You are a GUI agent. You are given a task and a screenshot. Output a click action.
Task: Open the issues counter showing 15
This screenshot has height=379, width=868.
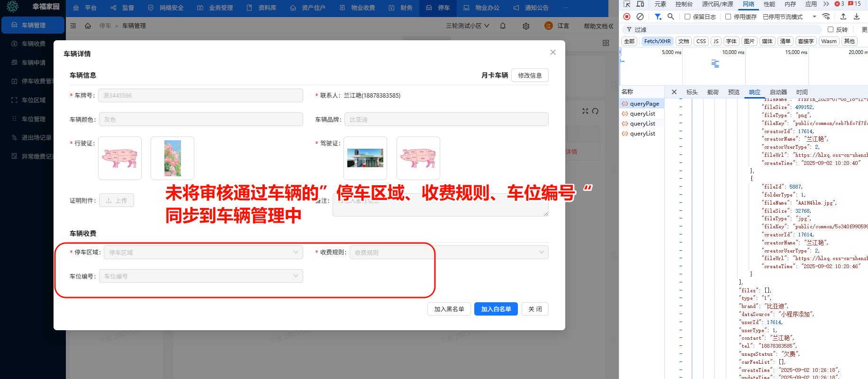(855, 4)
